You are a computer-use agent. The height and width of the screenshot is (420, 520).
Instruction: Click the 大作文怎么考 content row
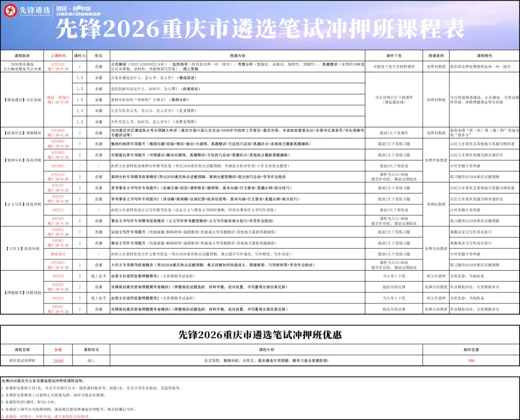pos(237,121)
